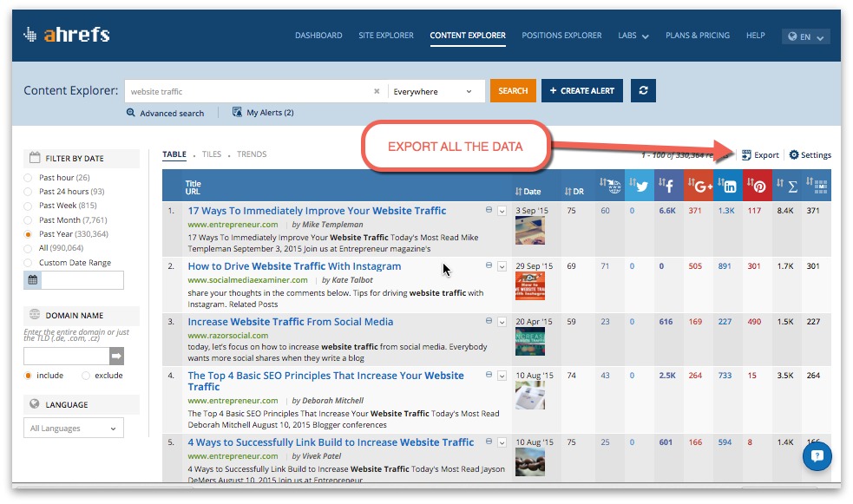The height and width of the screenshot is (504, 853).
Task: Submit domain name with the arrow button
Action: coord(116,357)
